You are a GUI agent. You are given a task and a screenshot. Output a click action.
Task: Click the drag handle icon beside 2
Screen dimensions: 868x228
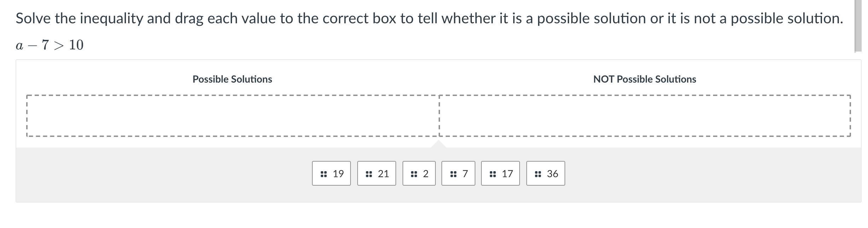414,174
